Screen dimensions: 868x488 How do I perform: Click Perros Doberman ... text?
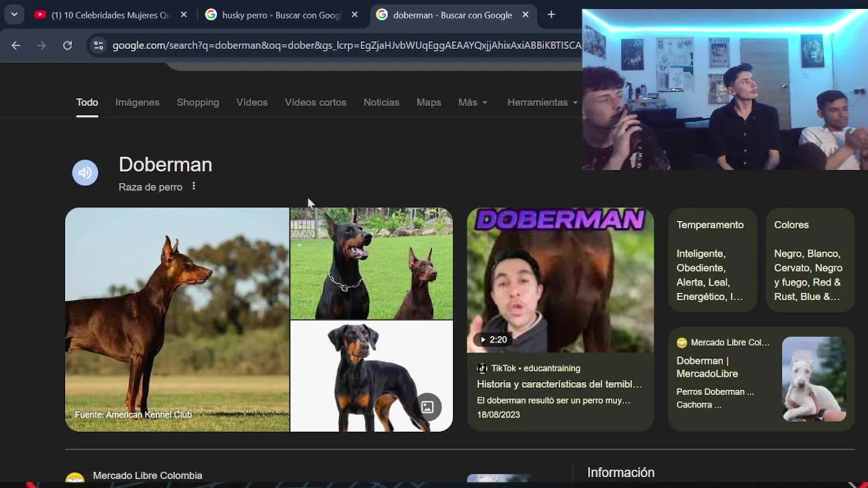click(x=715, y=392)
